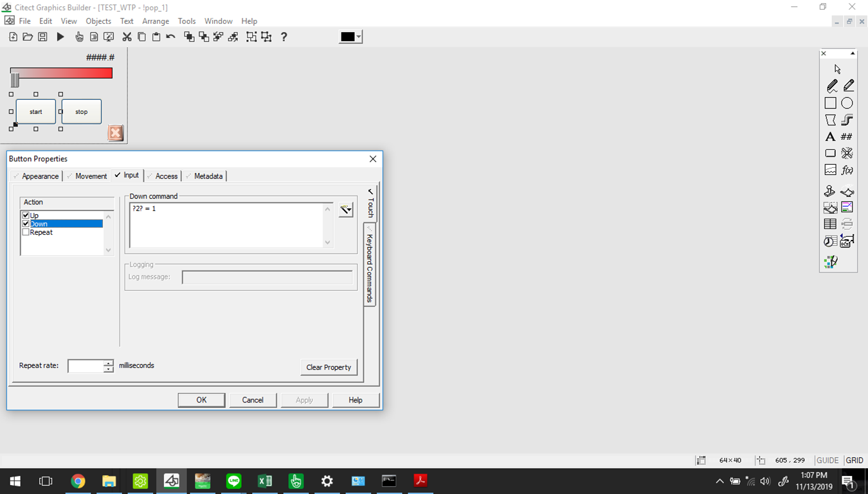Screen dimensions: 868x494
Task: Show hidden system tray icons chevron
Action: tap(719, 481)
